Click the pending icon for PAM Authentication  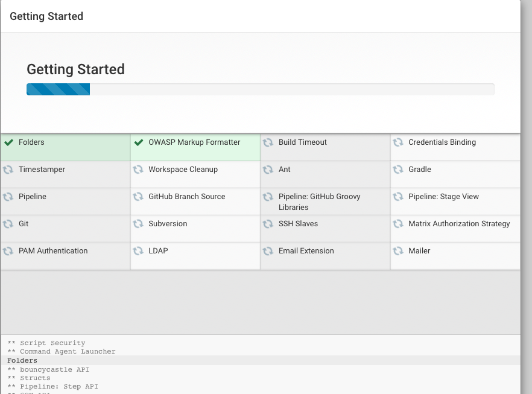[8, 251]
